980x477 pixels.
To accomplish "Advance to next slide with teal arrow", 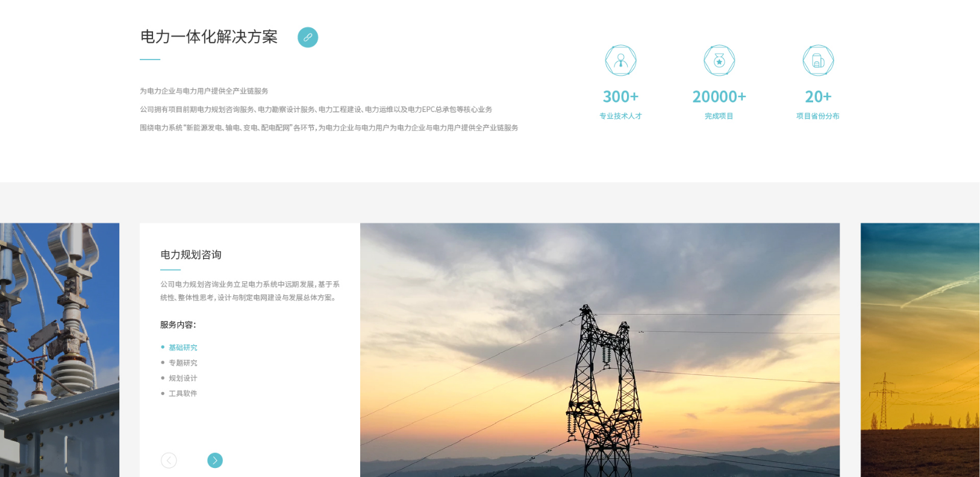I will (215, 460).
